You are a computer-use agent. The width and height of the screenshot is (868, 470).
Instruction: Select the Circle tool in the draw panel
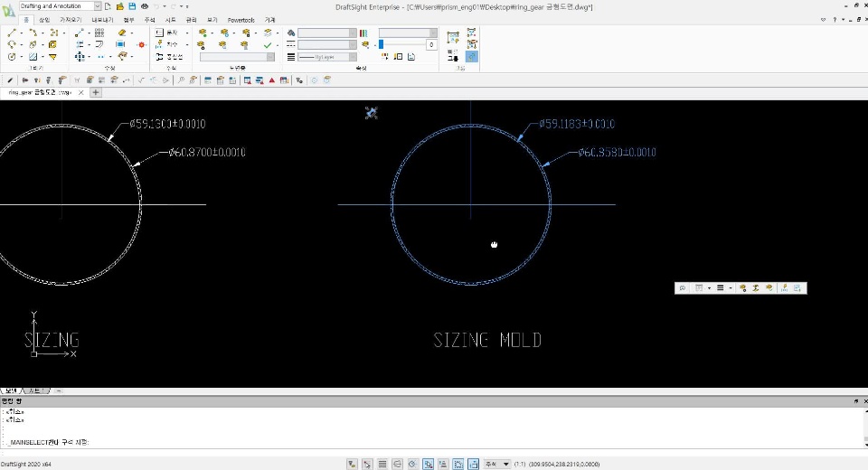[12, 56]
